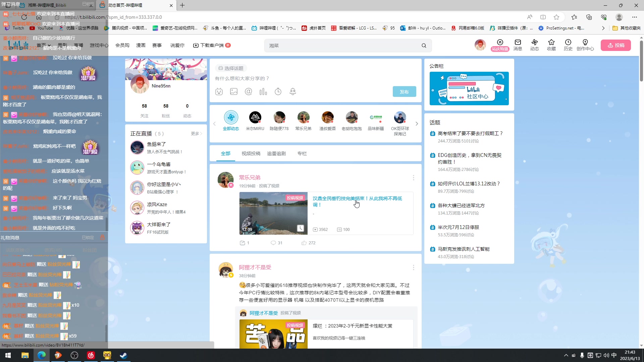
Task: Open three-dot menu on 阿狸才不是受 post
Action: [414, 267]
